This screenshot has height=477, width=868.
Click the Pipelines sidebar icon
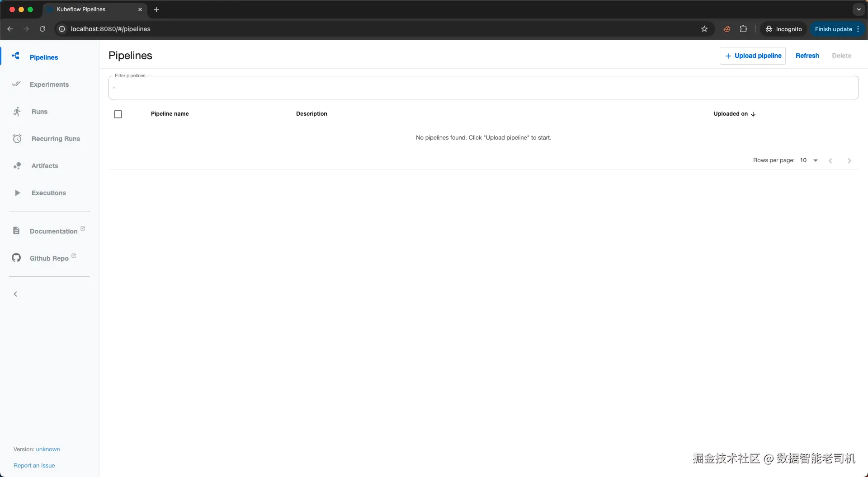click(x=16, y=56)
